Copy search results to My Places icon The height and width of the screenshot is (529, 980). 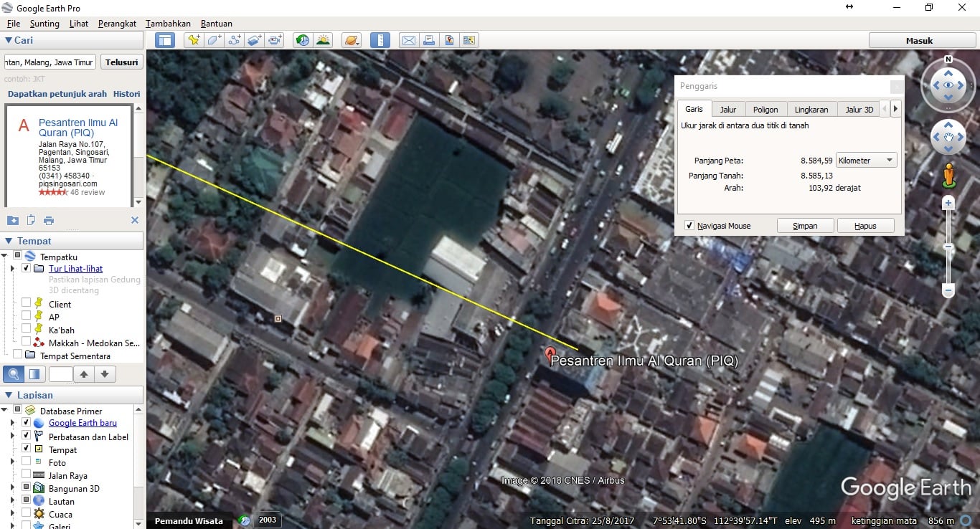tap(13, 220)
